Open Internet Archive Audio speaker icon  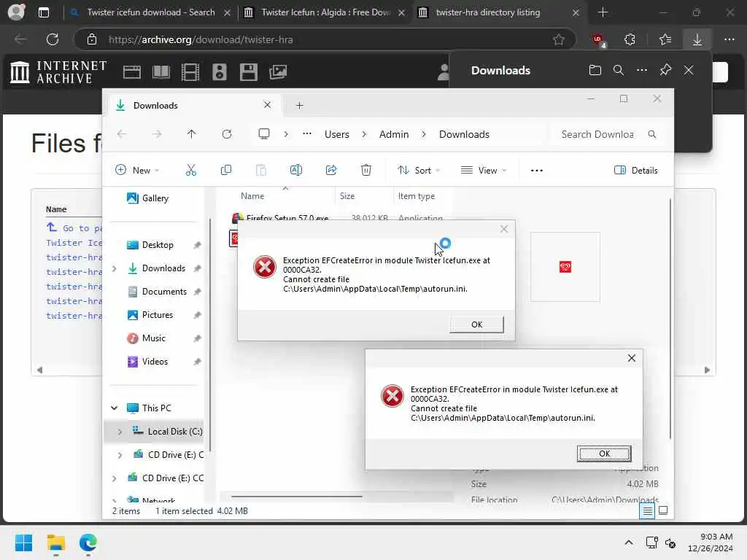(x=219, y=72)
